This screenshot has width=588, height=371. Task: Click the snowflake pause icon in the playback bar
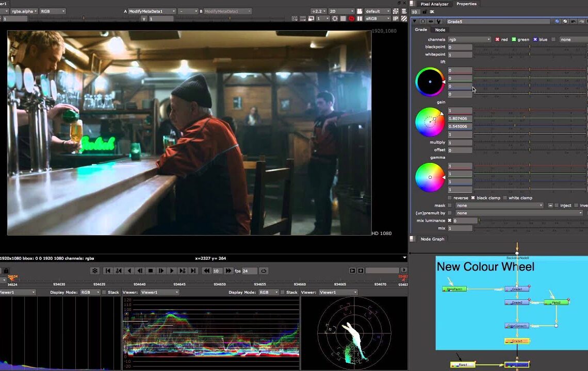[x=95, y=271]
